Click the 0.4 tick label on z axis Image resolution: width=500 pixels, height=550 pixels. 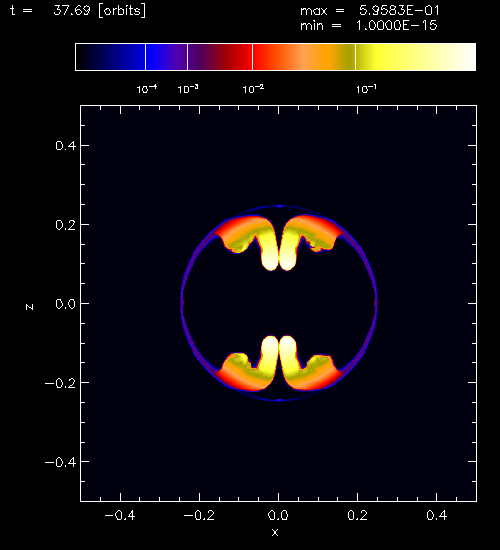[66, 146]
